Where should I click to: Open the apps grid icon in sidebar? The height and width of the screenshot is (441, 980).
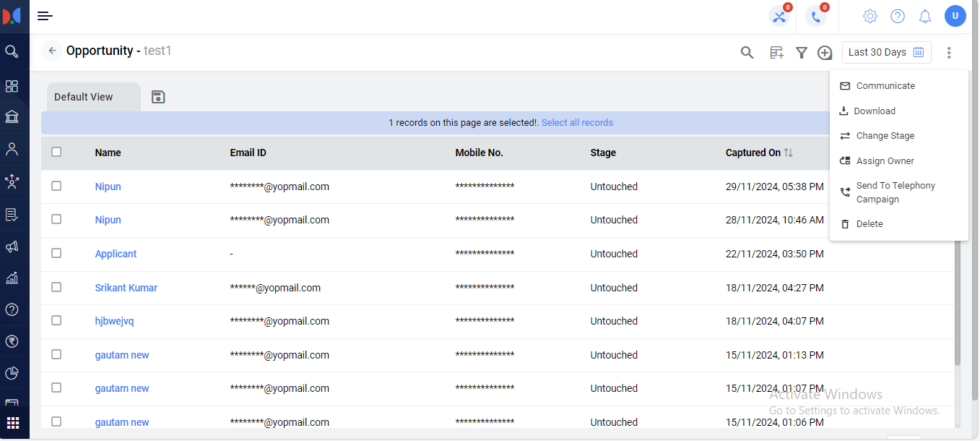pyautogui.click(x=13, y=423)
